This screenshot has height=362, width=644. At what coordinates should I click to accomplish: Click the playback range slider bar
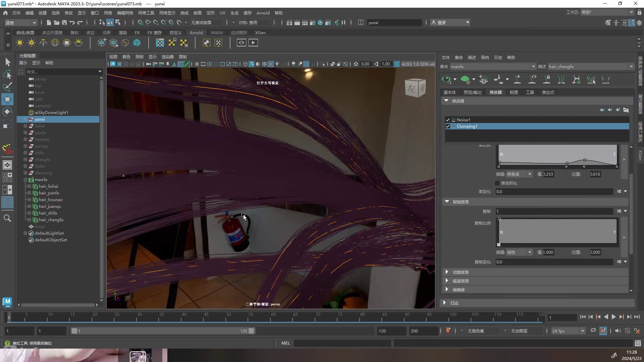163,331
